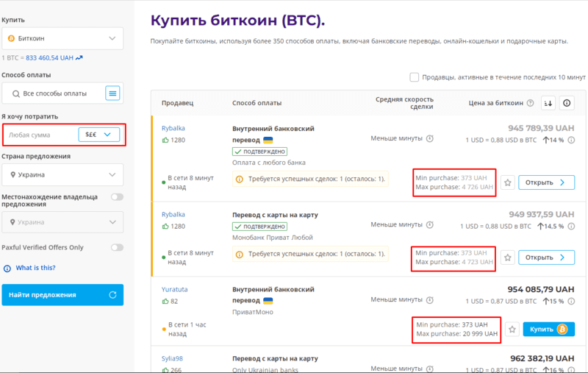
Task: Favorite the 945 789,39 UAH offer star
Action: 508,182
